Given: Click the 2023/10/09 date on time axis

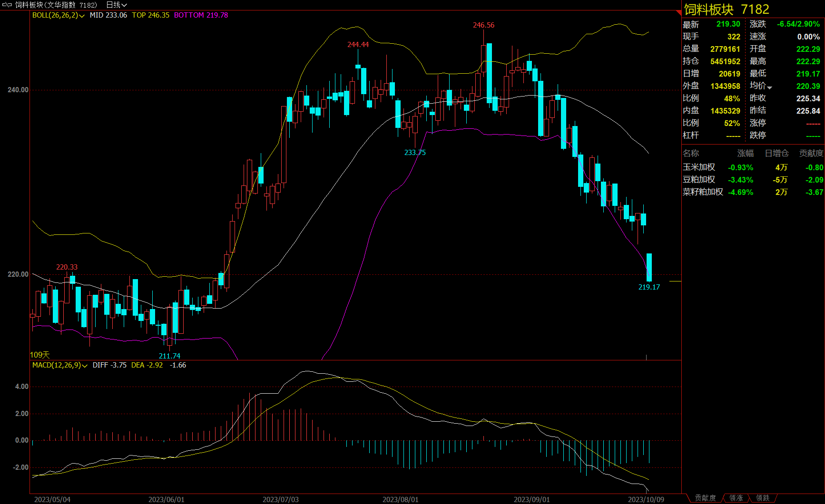Looking at the screenshot, I should (646, 499).
